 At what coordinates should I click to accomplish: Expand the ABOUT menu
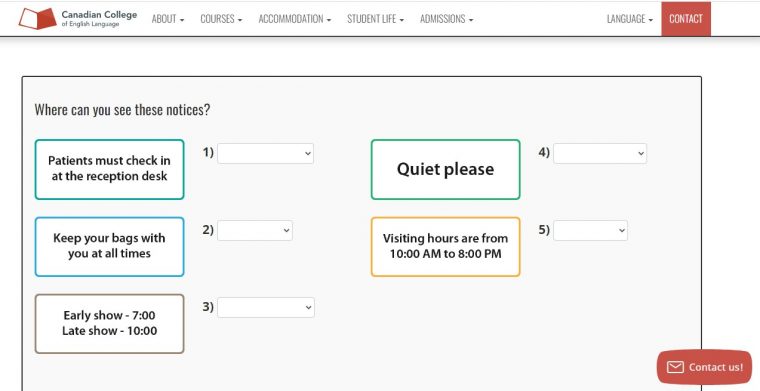click(168, 19)
